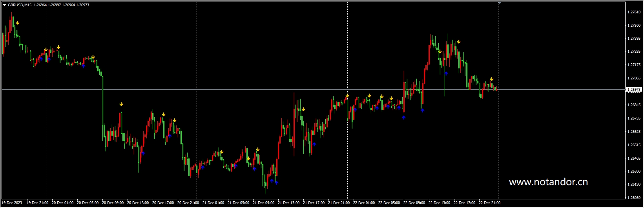
Task: Select the yellow arrow on the 21 Dec 21:00 separator
Action: click(347, 96)
